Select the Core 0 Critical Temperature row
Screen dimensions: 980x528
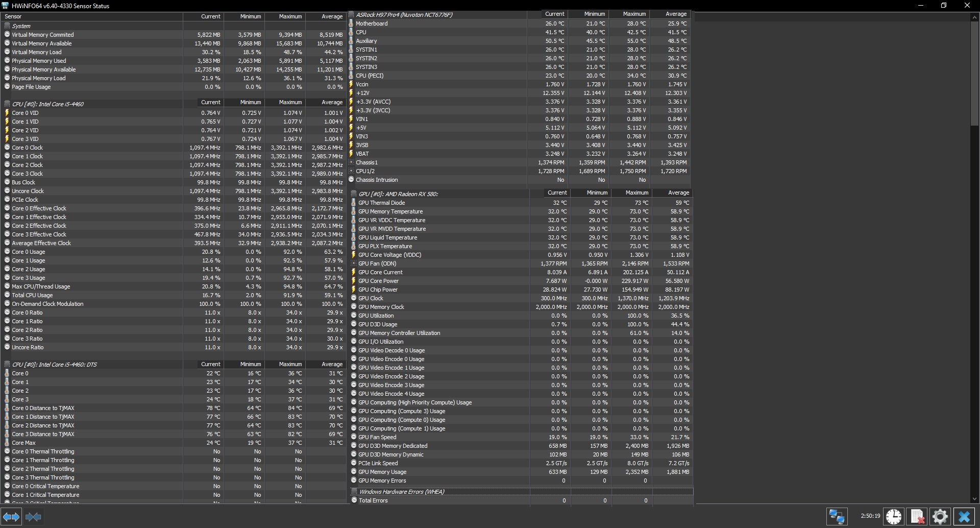click(174, 486)
